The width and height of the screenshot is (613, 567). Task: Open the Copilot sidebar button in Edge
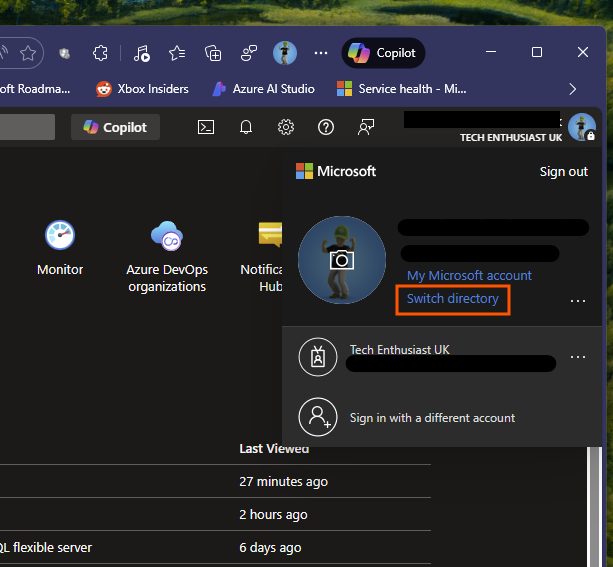383,53
